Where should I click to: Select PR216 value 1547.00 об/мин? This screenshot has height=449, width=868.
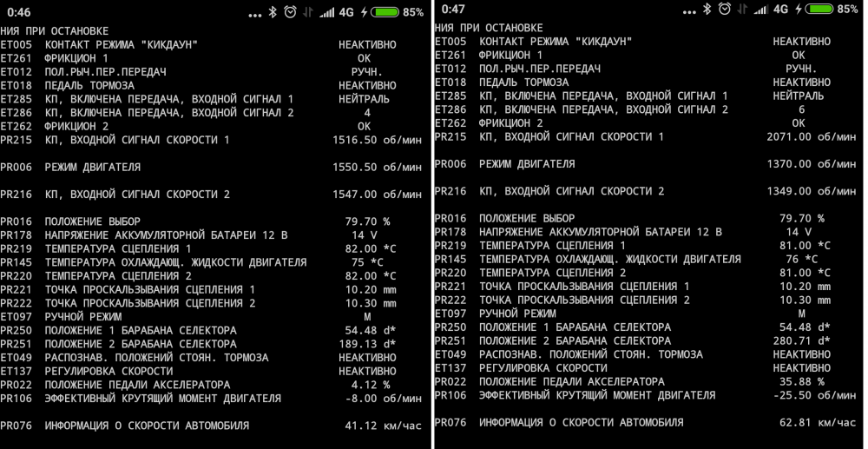[x=377, y=195]
